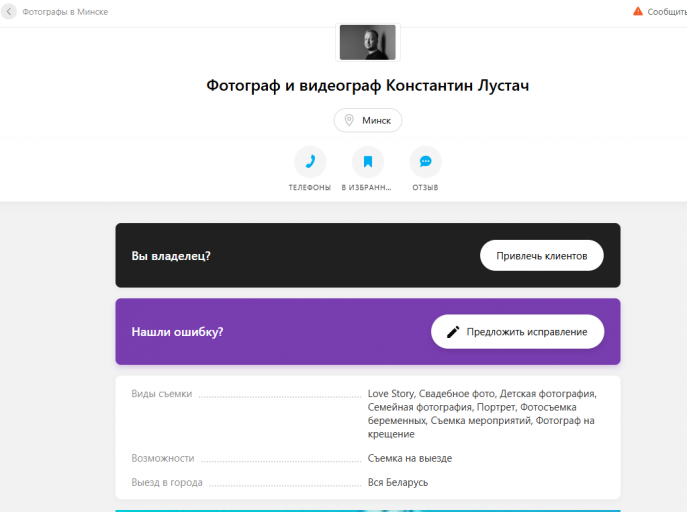
Task: Click the Нашли ошибку? text
Action: coord(177,332)
